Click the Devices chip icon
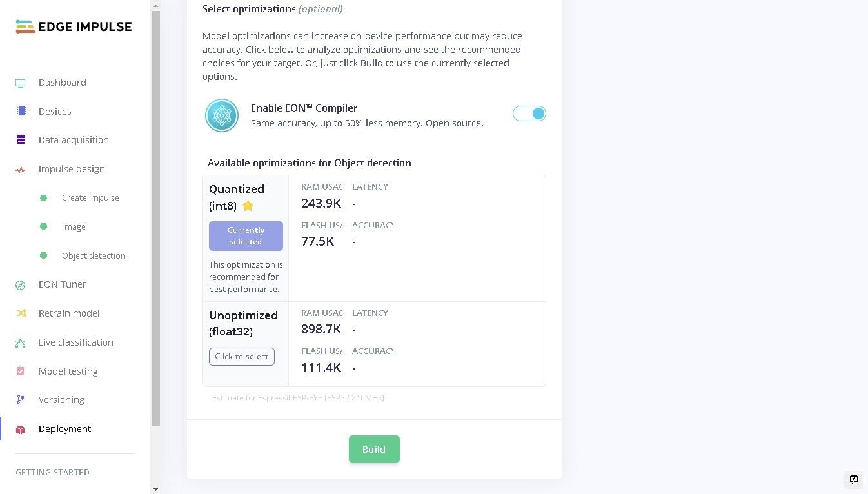Image resolution: width=868 pixels, height=494 pixels. pyautogui.click(x=21, y=111)
